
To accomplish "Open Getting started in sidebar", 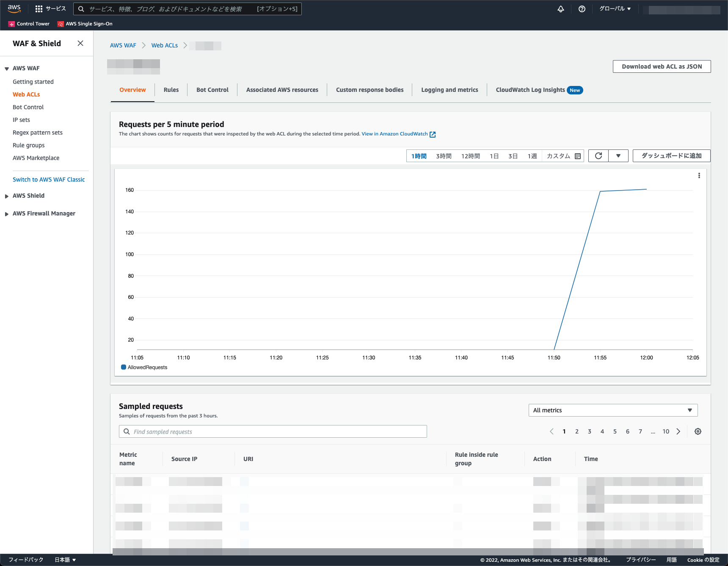I will click(x=33, y=82).
